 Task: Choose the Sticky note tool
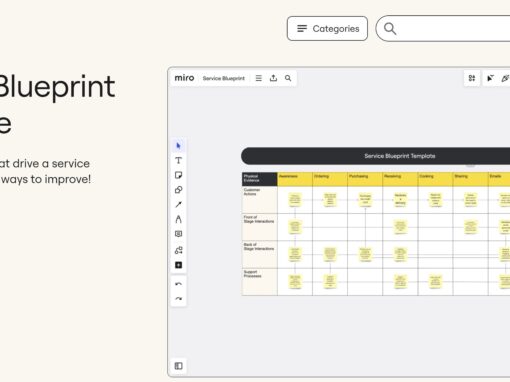point(178,175)
